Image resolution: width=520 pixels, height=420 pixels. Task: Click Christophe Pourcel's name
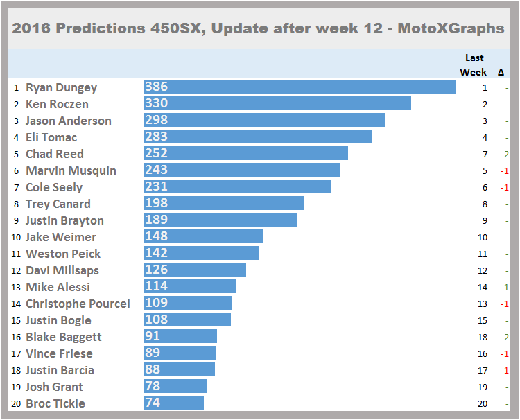click(x=78, y=304)
